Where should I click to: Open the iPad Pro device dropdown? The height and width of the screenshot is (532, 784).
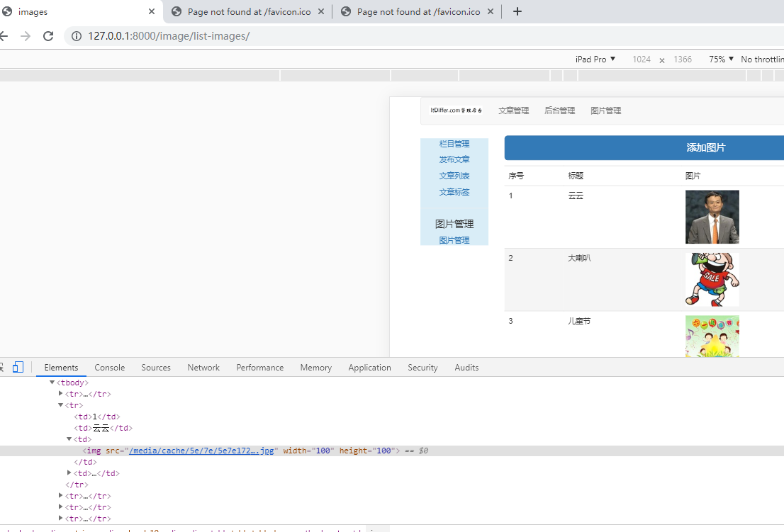coord(595,59)
